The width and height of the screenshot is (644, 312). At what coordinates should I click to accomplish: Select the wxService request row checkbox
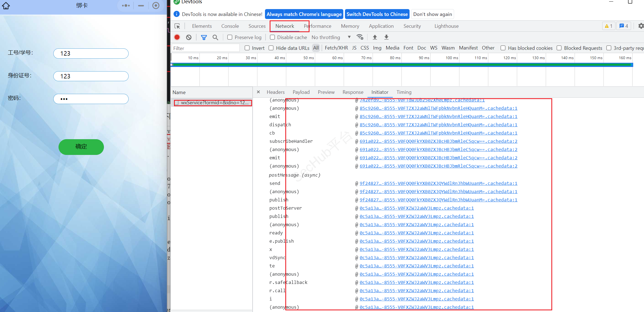click(x=177, y=103)
